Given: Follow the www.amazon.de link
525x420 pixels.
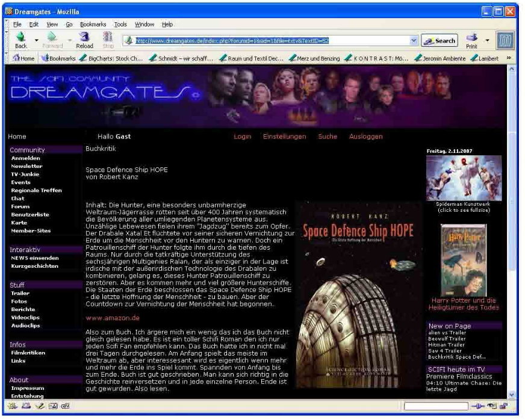Looking at the screenshot, I should [113, 318].
